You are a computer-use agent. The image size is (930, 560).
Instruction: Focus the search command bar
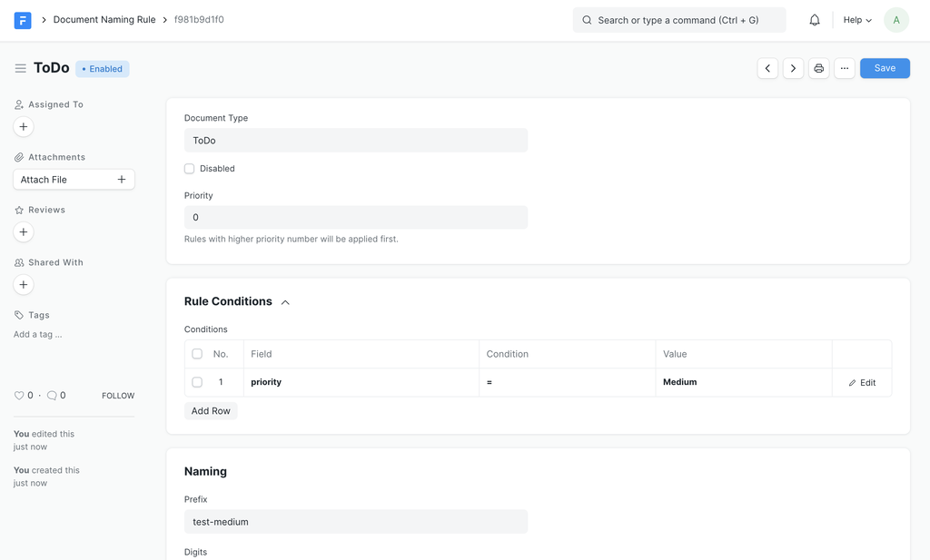[679, 20]
